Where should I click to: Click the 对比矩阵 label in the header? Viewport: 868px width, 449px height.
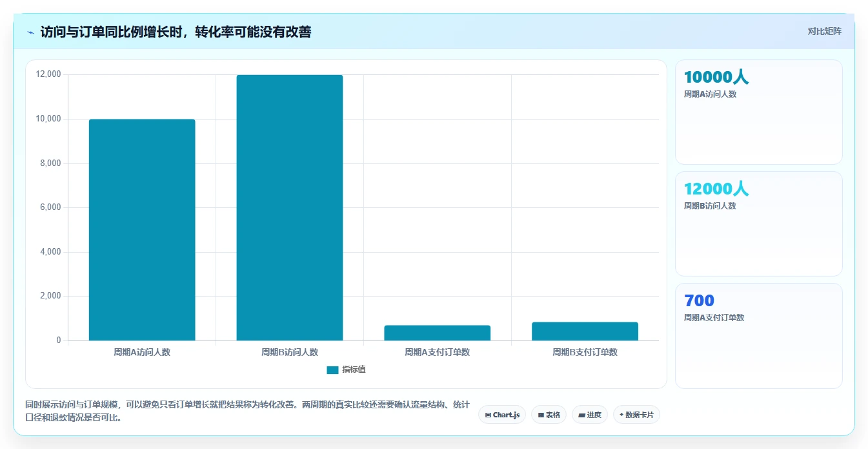tap(824, 31)
